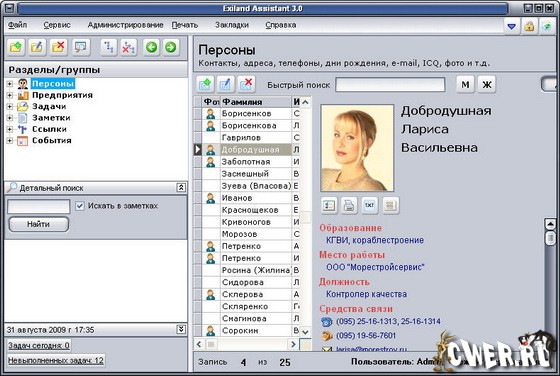Click the detailed search text field
This screenshot has width=560, height=376.
point(39,206)
